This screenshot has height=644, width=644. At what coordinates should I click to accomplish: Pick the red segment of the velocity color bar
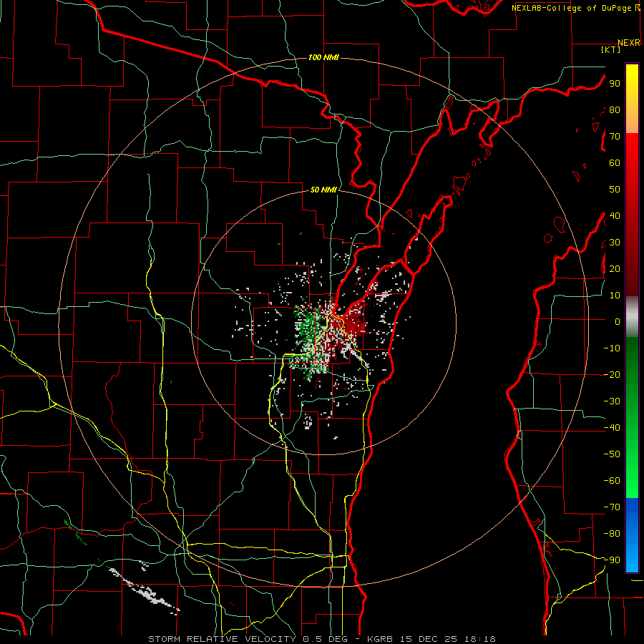tap(632, 215)
